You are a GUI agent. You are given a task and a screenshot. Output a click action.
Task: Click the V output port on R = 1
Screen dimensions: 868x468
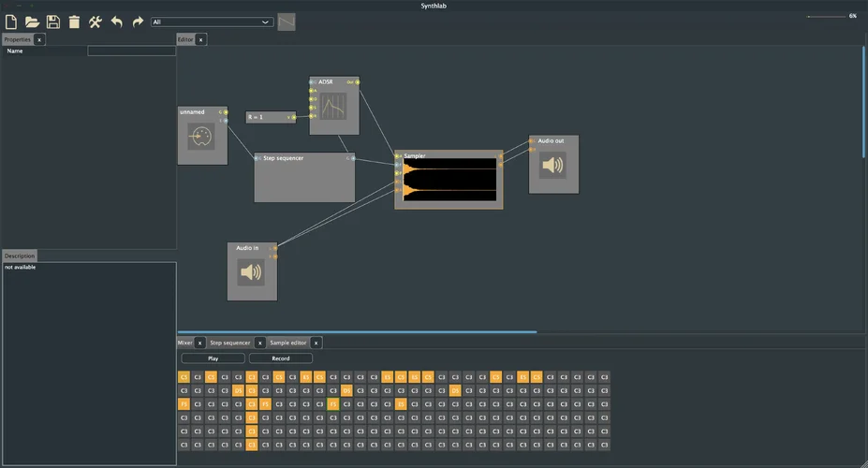293,117
